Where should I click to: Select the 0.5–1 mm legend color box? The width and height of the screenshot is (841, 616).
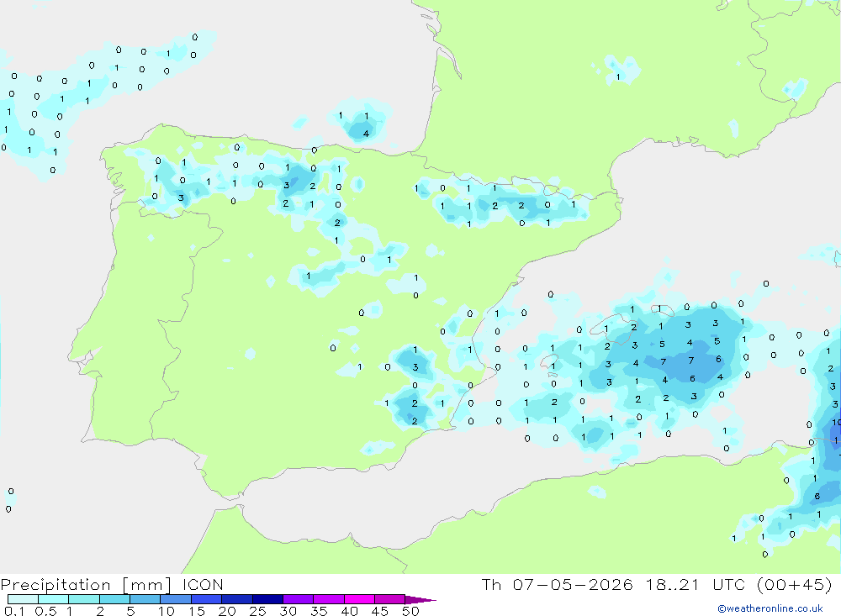(x=53, y=599)
